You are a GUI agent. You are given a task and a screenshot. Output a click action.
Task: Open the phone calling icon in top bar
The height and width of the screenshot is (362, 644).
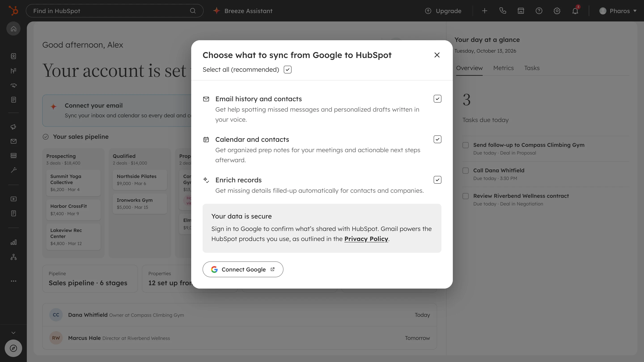point(502,11)
